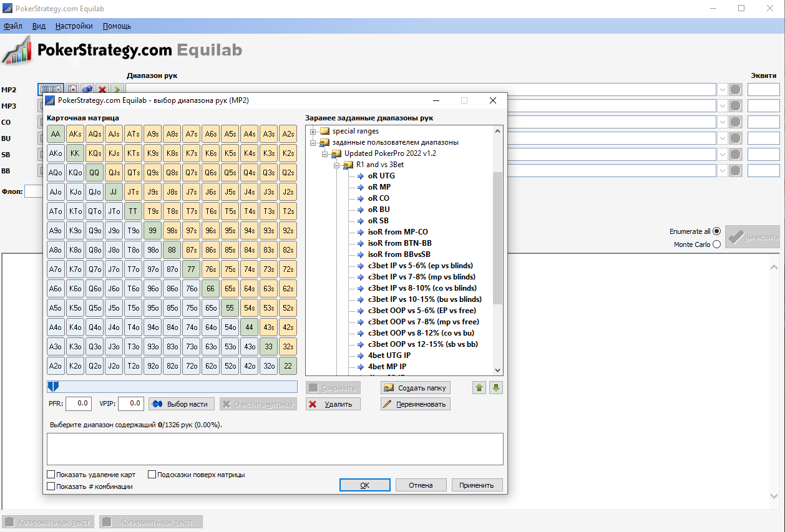Open the Настройки menu
This screenshot has height=532, width=785.
(74, 26)
